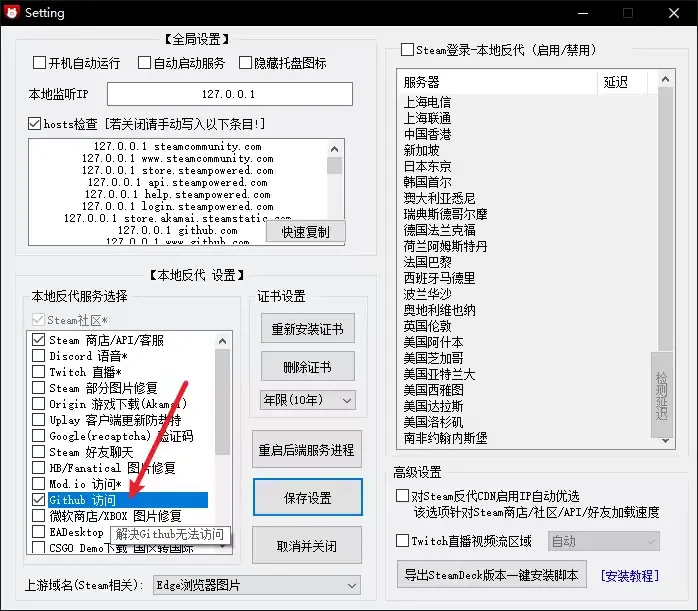
Task: Enable Discord 语音 reverse proxy service
Action: click(x=39, y=356)
